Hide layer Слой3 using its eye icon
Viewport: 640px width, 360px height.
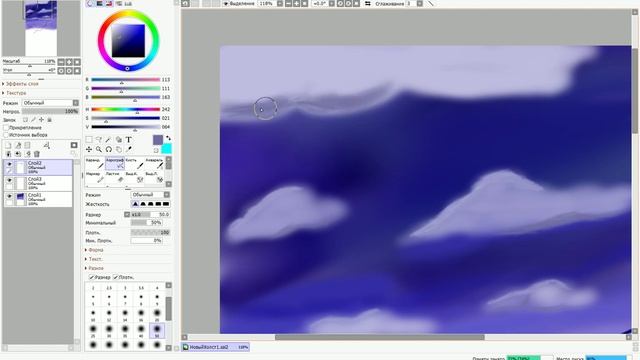[x=9, y=180]
